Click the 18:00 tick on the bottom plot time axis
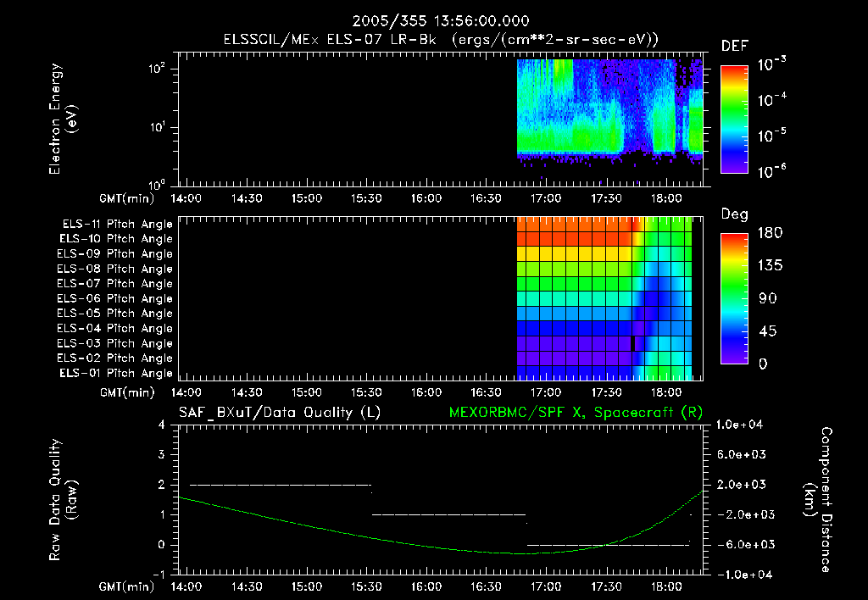868x600 pixels. (x=666, y=586)
